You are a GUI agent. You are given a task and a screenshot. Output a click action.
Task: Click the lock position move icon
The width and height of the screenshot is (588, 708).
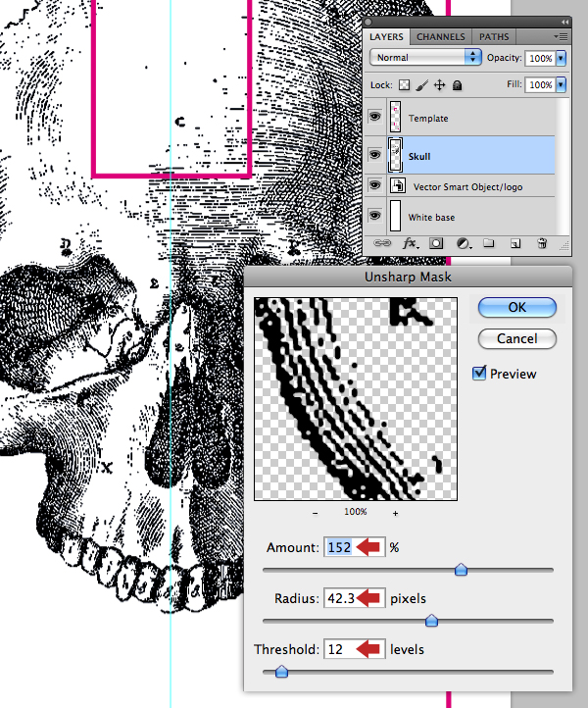(x=440, y=85)
